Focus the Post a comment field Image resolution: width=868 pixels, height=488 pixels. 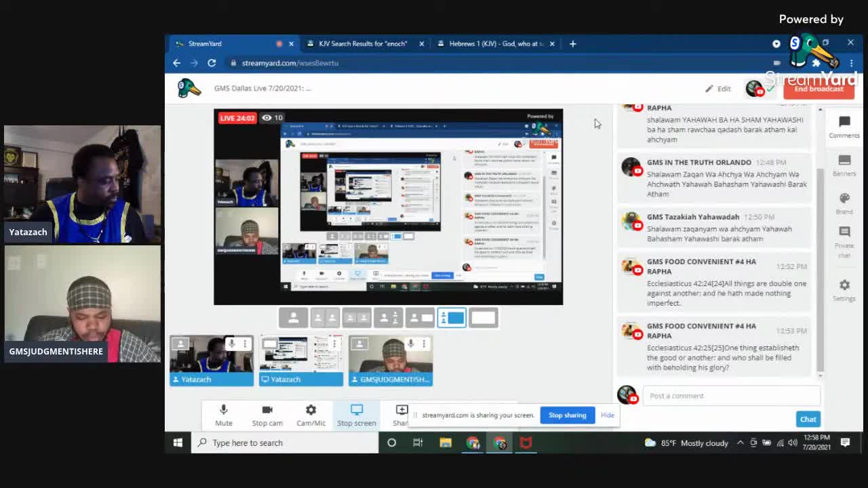tap(731, 396)
